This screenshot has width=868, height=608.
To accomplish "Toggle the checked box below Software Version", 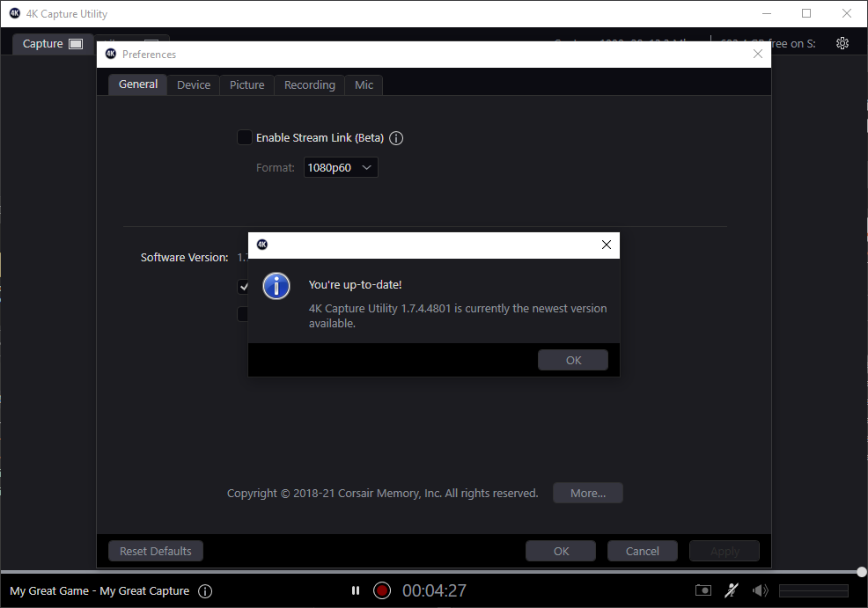I will pyautogui.click(x=243, y=287).
